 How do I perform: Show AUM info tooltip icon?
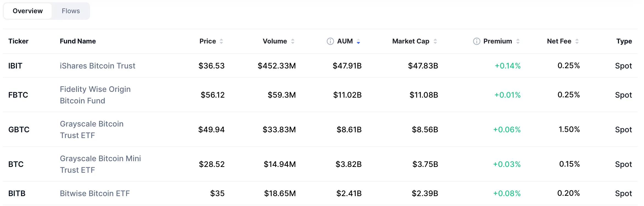pyautogui.click(x=330, y=41)
